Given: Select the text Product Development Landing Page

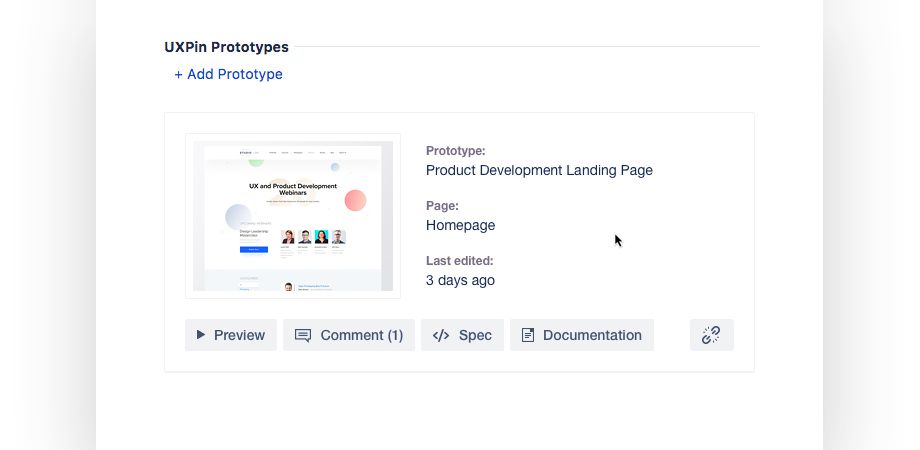Looking at the screenshot, I should pos(539,170).
